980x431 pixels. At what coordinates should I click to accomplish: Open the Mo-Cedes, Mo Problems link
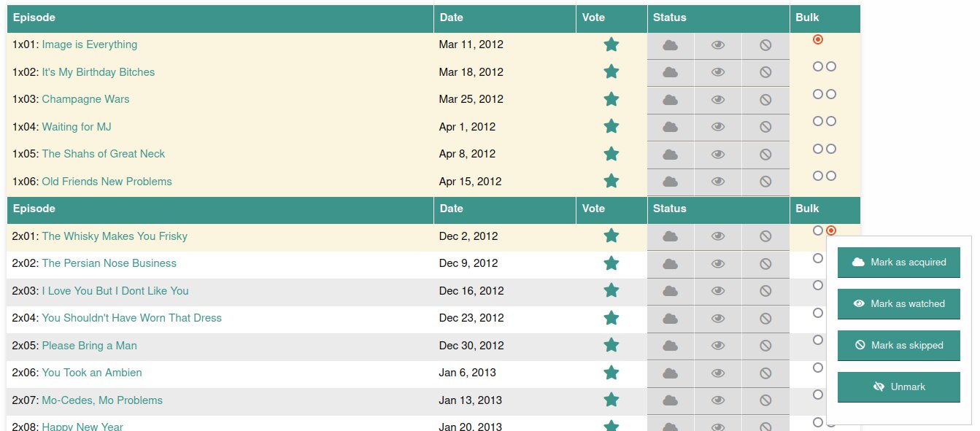pos(102,400)
